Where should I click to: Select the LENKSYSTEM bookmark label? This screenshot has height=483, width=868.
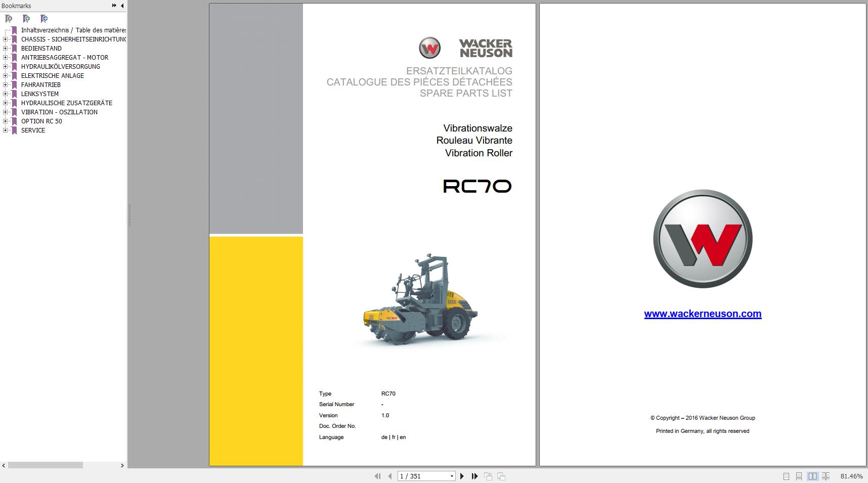40,94
